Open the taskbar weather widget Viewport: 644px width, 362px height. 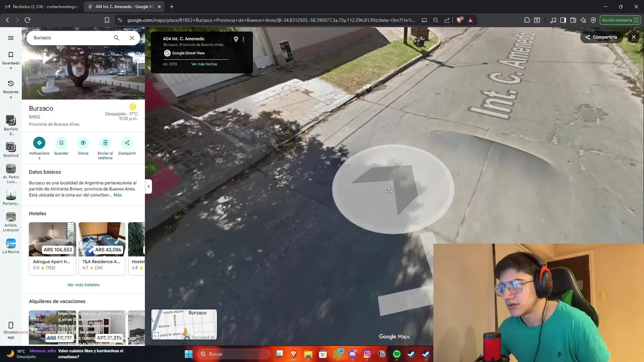21,354
